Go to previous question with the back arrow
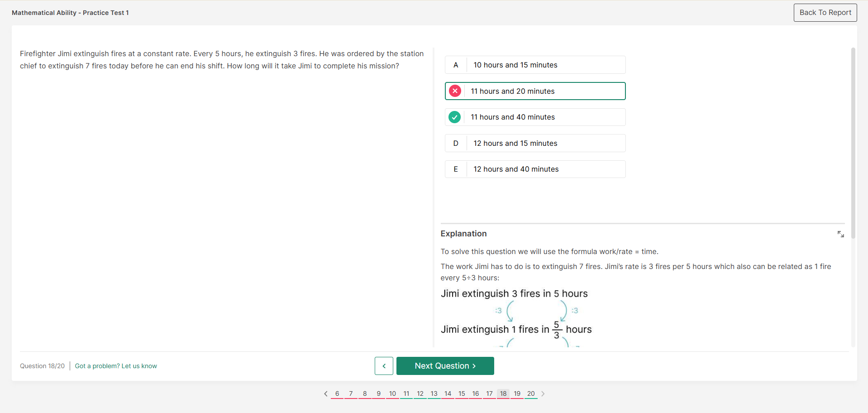The height and width of the screenshot is (413, 868). tap(384, 366)
